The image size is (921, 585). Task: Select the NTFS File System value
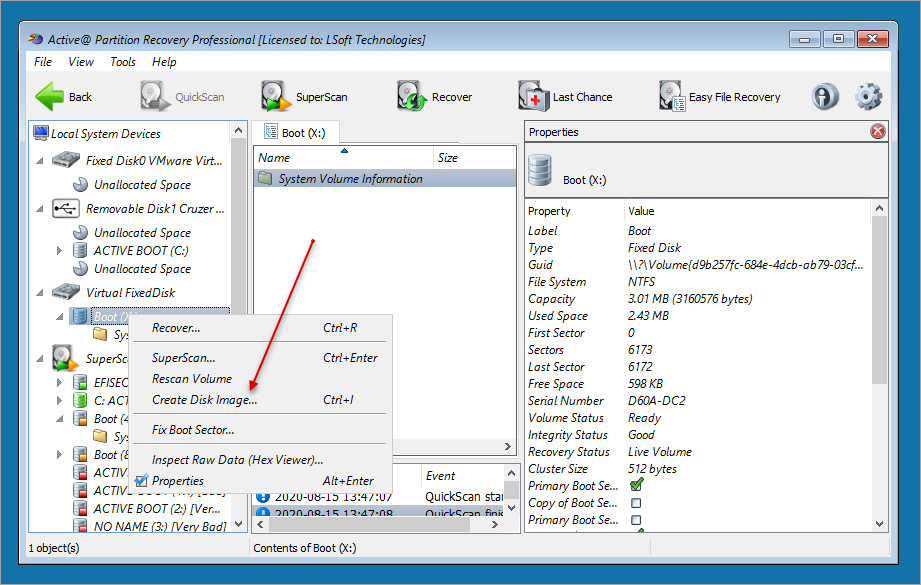coord(641,282)
